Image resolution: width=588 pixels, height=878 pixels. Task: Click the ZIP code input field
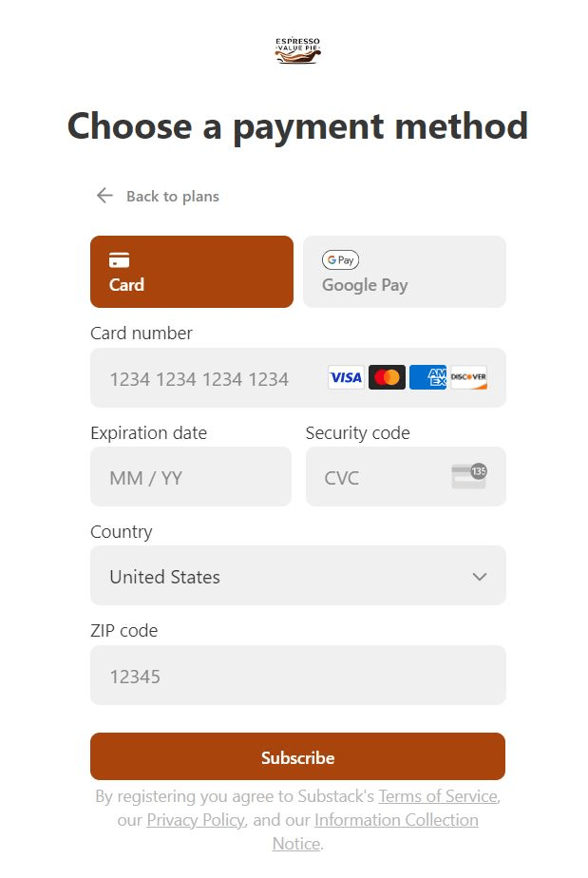pyautogui.click(x=297, y=676)
